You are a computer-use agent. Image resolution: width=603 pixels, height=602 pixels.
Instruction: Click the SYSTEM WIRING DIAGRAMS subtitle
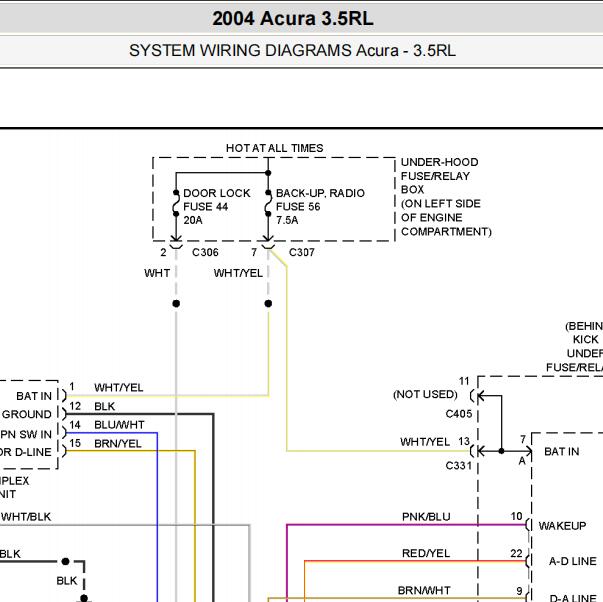[292, 50]
